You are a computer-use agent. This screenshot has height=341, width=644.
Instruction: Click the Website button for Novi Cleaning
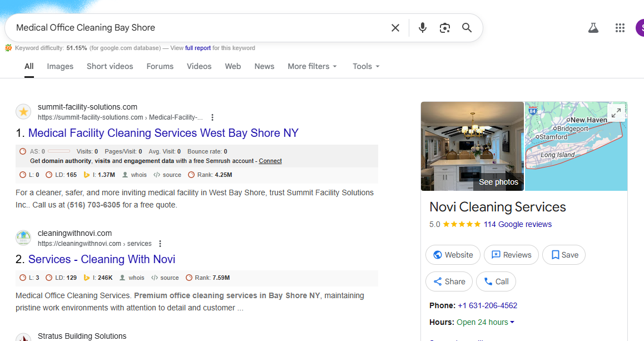click(x=453, y=255)
